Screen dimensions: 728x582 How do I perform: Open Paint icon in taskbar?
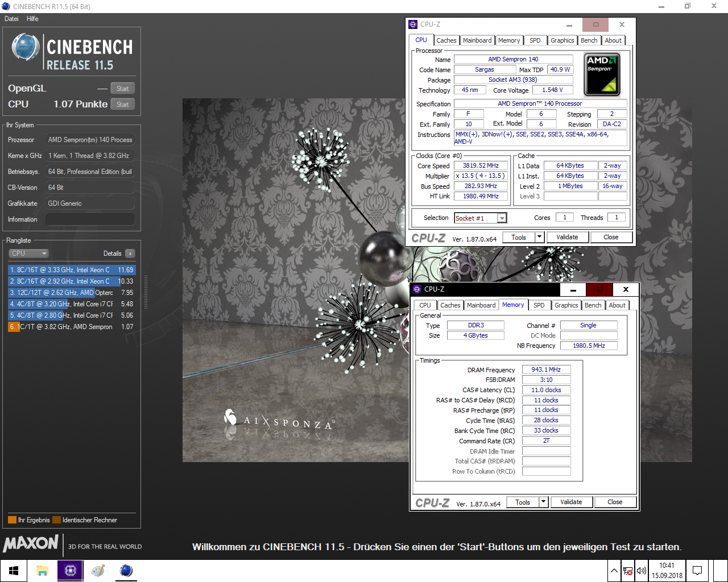(98, 571)
